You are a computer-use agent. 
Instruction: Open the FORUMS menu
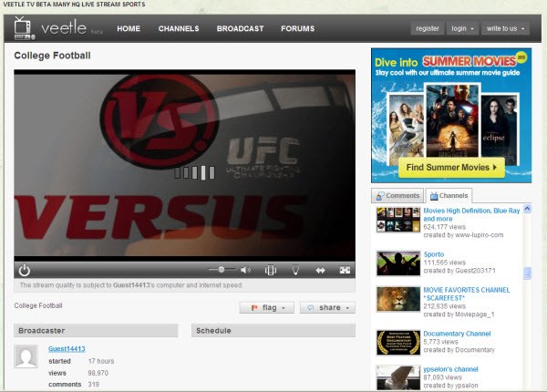(x=297, y=28)
